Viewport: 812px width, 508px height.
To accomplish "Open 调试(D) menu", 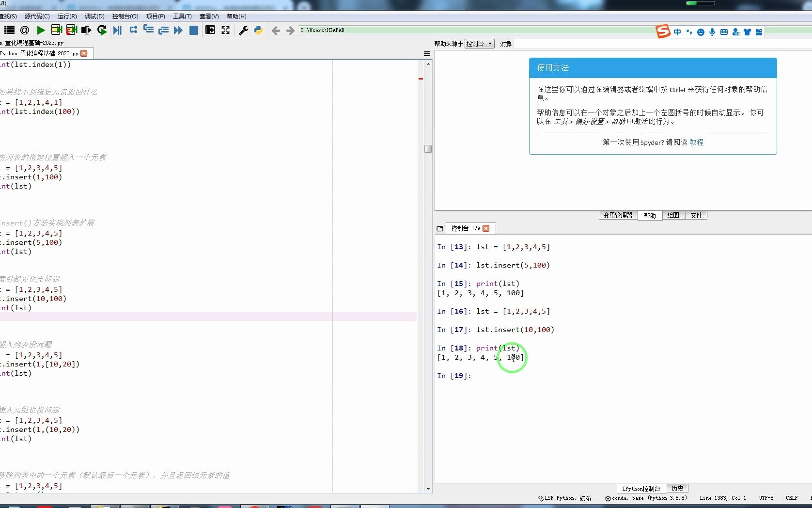I will pos(94,16).
